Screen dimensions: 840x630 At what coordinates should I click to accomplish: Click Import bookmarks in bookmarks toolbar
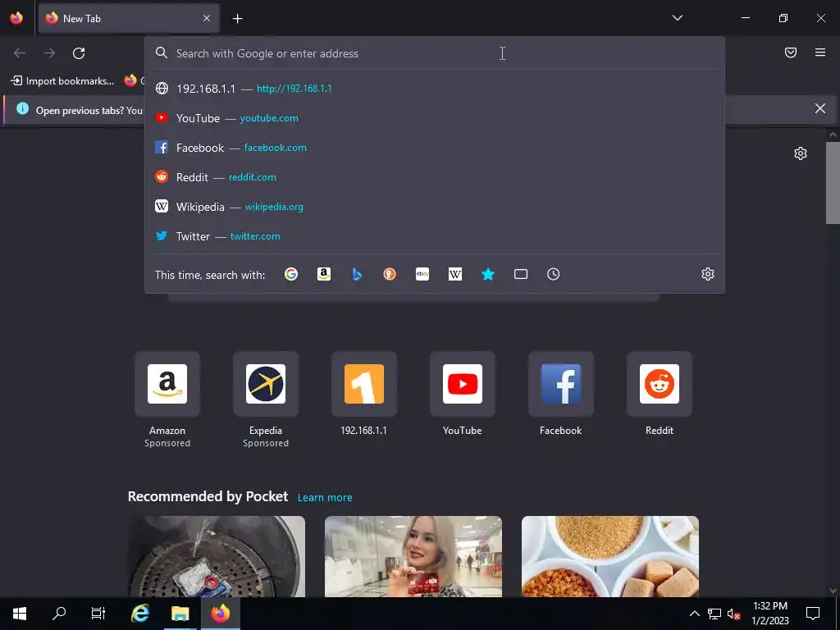62,81
